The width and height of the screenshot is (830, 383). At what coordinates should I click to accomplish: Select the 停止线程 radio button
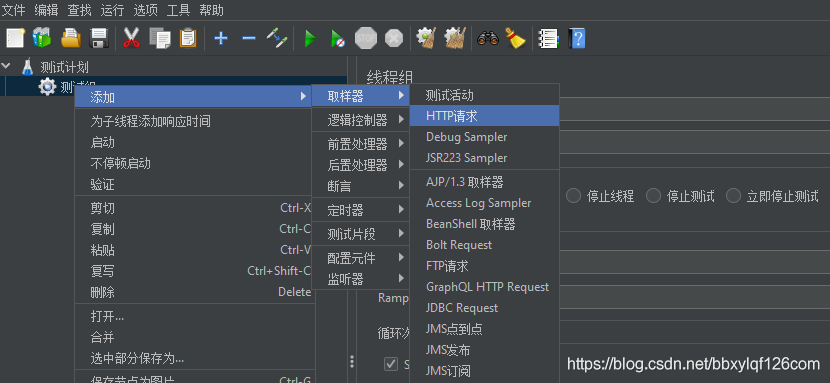pyautogui.click(x=573, y=196)
